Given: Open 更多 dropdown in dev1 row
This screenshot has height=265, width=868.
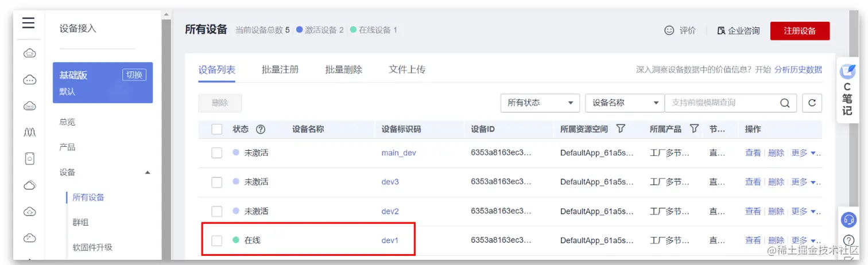Looking at the screenshot, I should click(x=806, y=240).
